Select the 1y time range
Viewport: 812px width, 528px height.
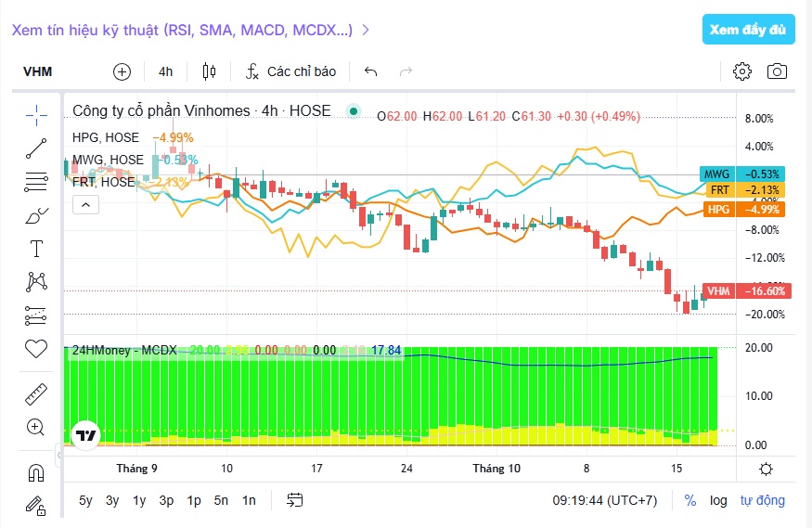tap(139, 500)
